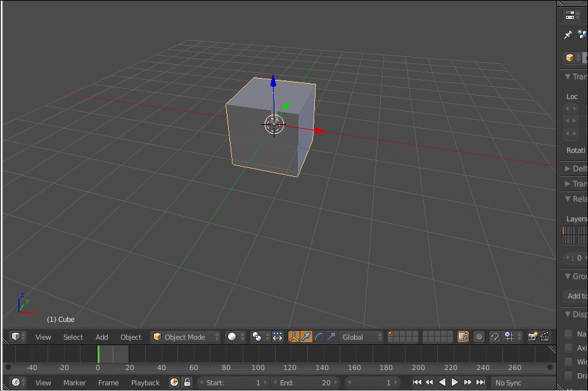The width and height of the screenshot is (588, 391).
Task: Click the timeline scrollbar right handle
Action: click(550, 368)
